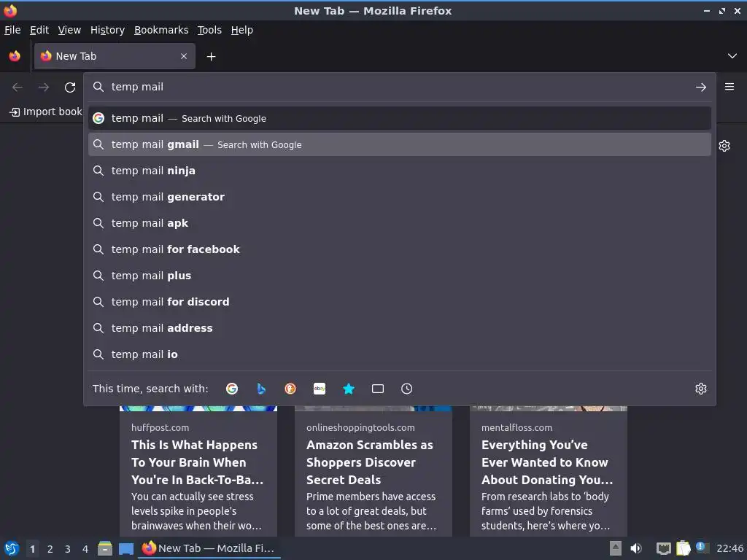Image resolution: width=747 pixels, height=560 pixels.
Task: Open file manager icon in taskbar
Action: pyautogui.click(x=105, y=548)
